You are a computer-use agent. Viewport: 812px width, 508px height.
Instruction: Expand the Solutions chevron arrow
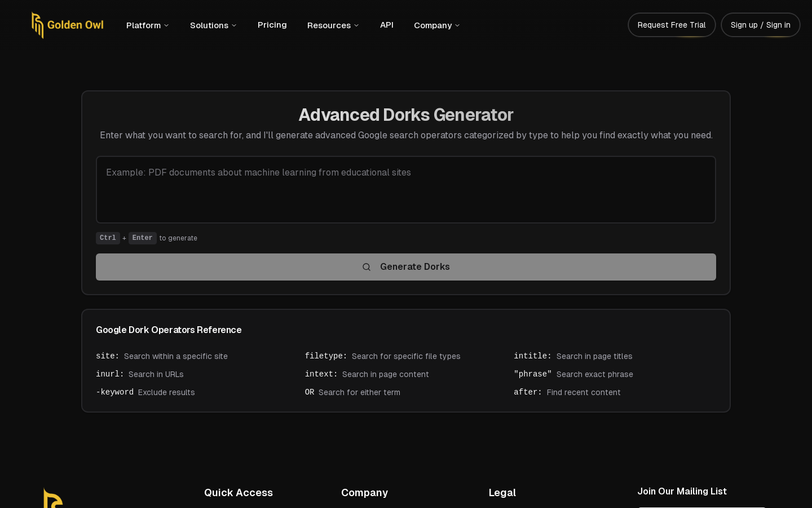pyautogui.click(x=234, y=25)
